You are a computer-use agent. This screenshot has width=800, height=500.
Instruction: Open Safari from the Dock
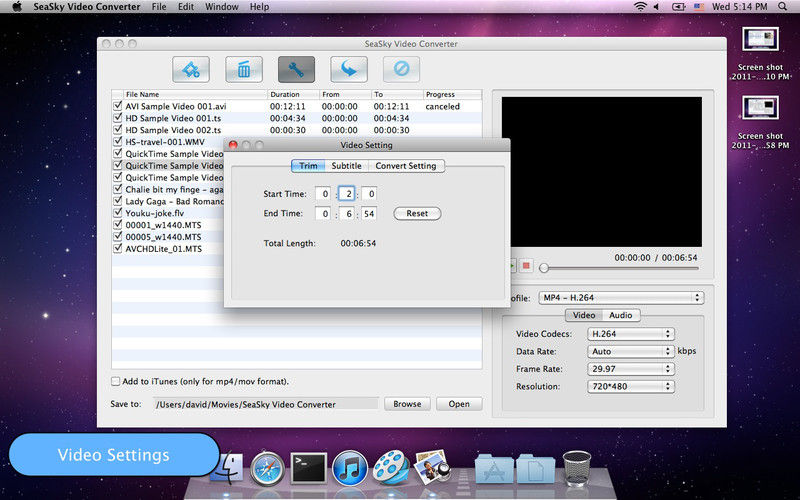click(268, 467)
